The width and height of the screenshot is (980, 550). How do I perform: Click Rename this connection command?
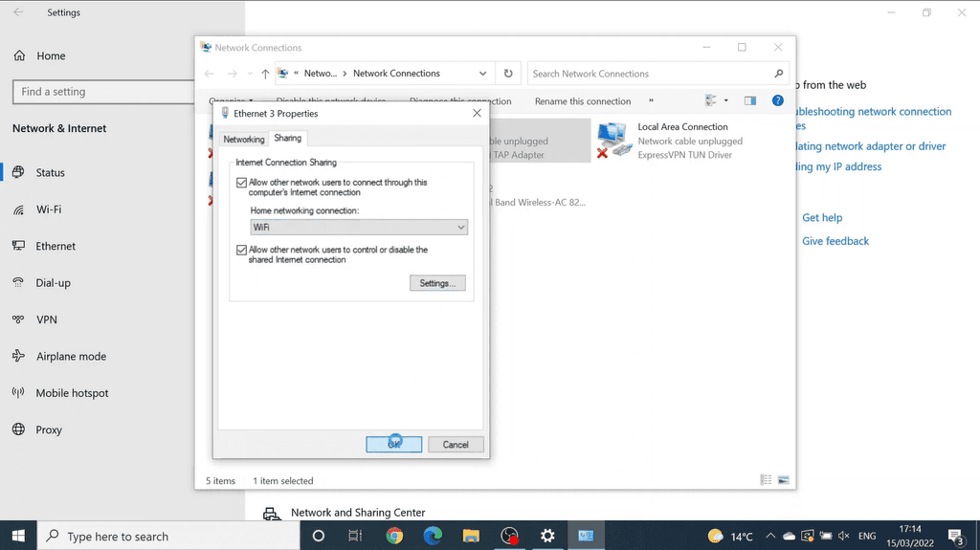point(583,101)
